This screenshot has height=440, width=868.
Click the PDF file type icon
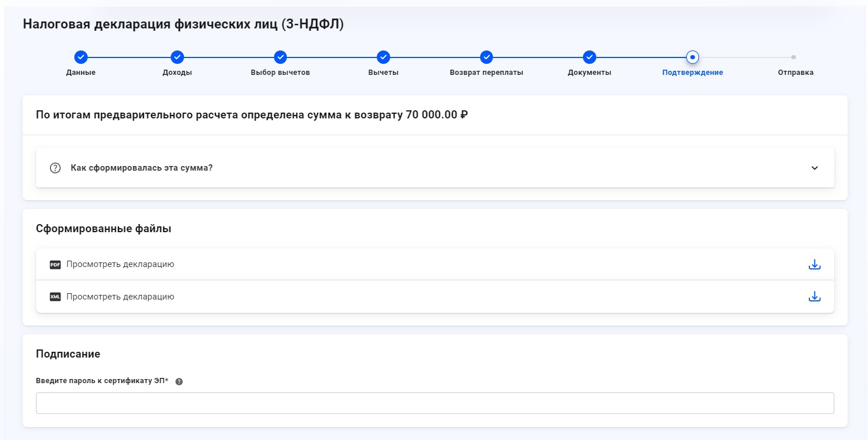[55, 265]
